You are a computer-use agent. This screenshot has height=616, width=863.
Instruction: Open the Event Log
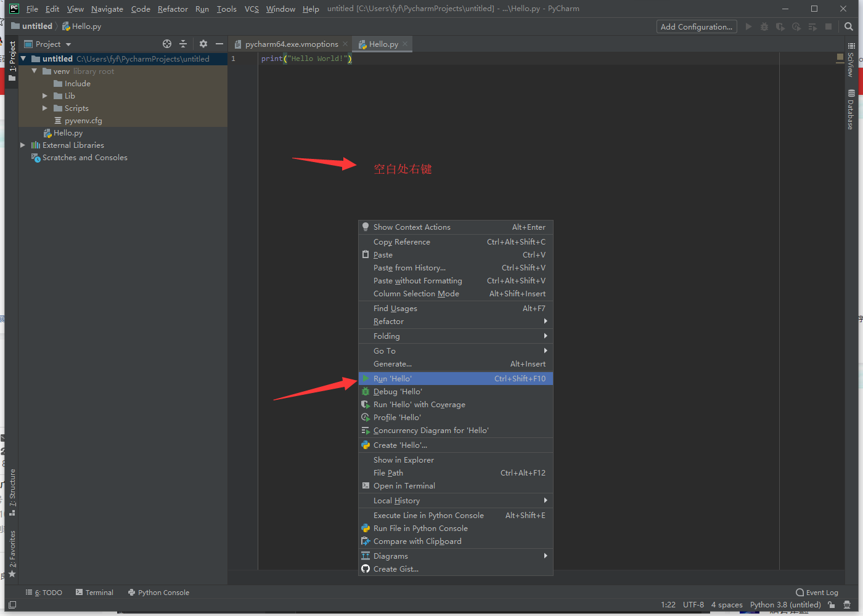click(x=817, y=592)
